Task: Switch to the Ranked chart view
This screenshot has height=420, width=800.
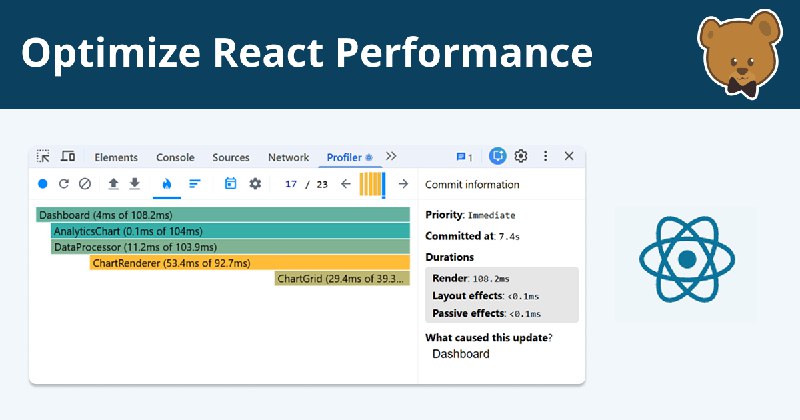Action: click(x=194, y=184)
